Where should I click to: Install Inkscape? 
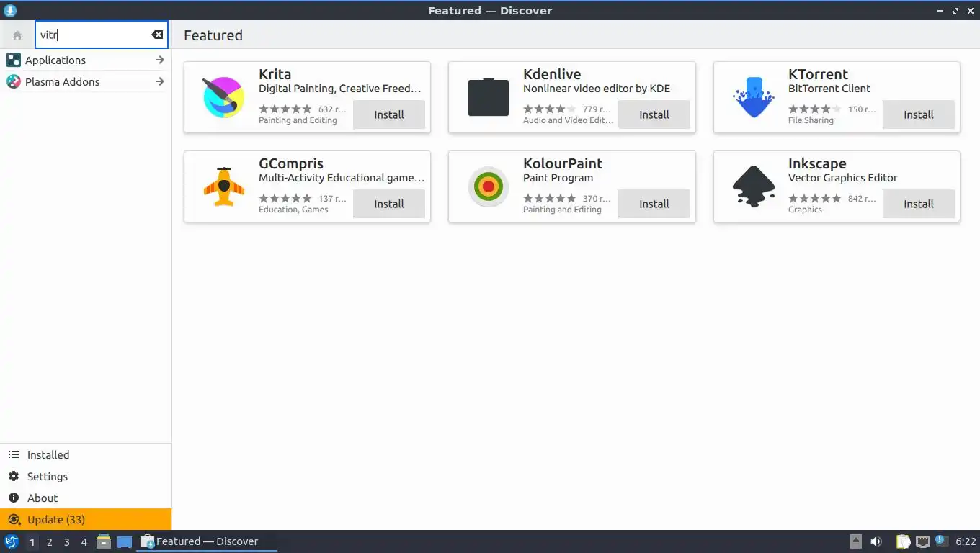pos(919,204)
